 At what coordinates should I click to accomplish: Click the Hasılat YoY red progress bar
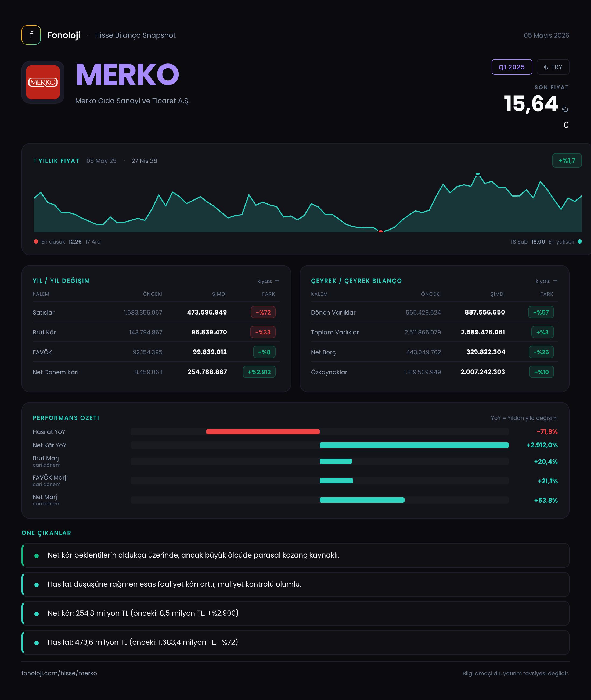click(263, 432)
